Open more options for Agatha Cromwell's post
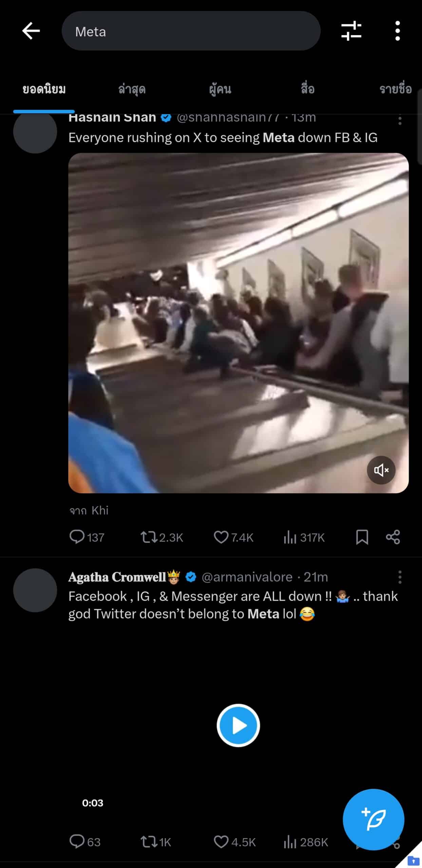The image size is (422, 868). (400, 577)
